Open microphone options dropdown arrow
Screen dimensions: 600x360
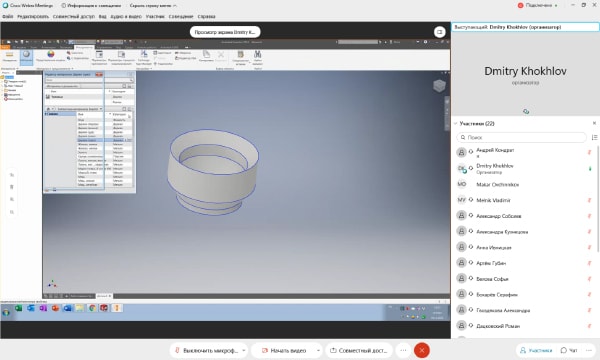tap(244, 350)
